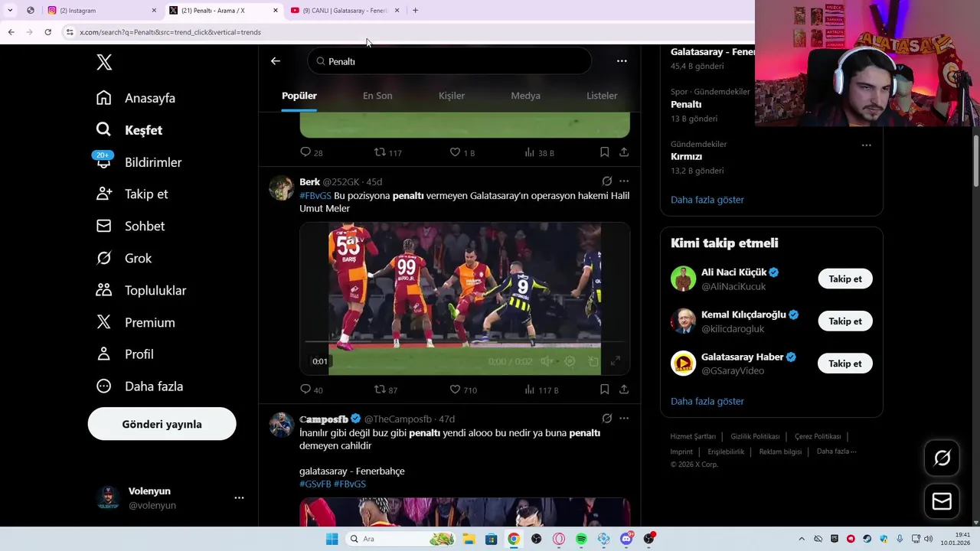Screen dimensions: 980x551
Task: Open floating messages envelope button
Action: click(x=942, y=501)
